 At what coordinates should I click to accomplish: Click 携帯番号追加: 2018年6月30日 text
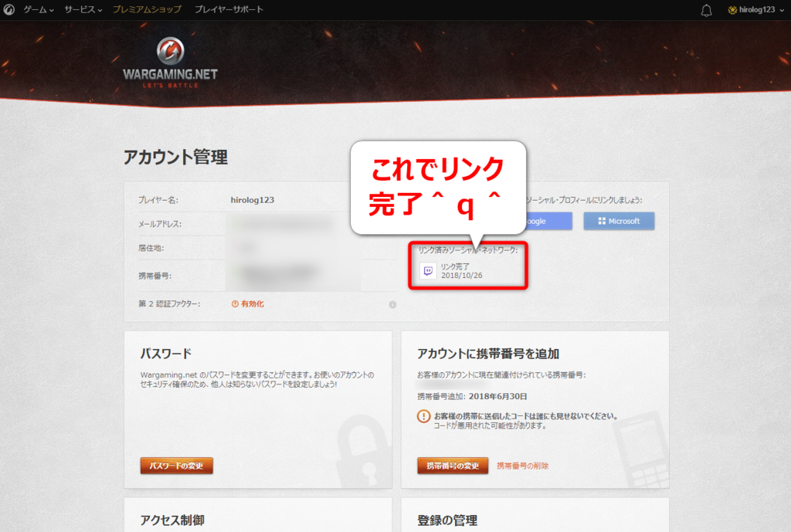point(472,396)
